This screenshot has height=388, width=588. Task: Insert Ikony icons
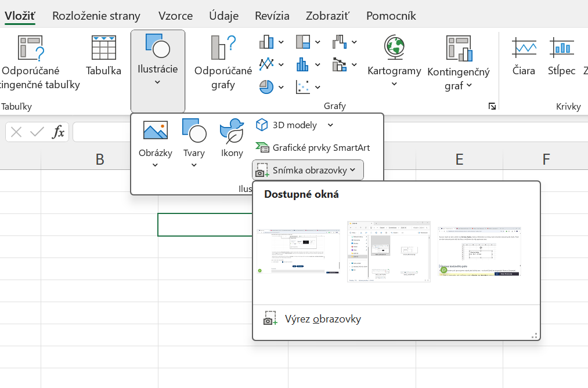point(232,139)
